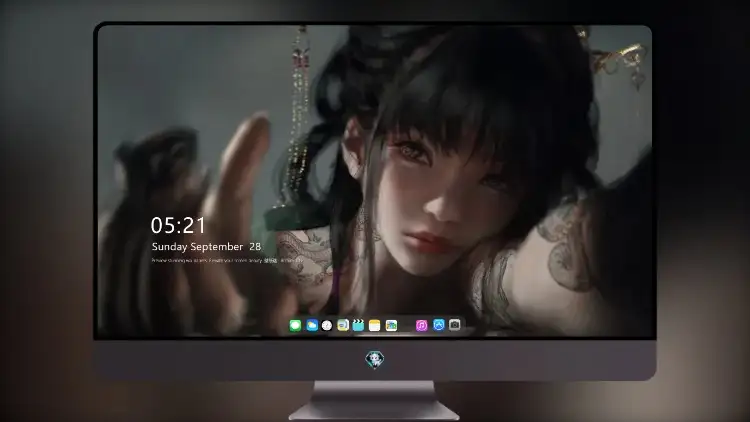Open the gray Camera app in dock
The height and width of the screenshot is (422, 750).
455,325
